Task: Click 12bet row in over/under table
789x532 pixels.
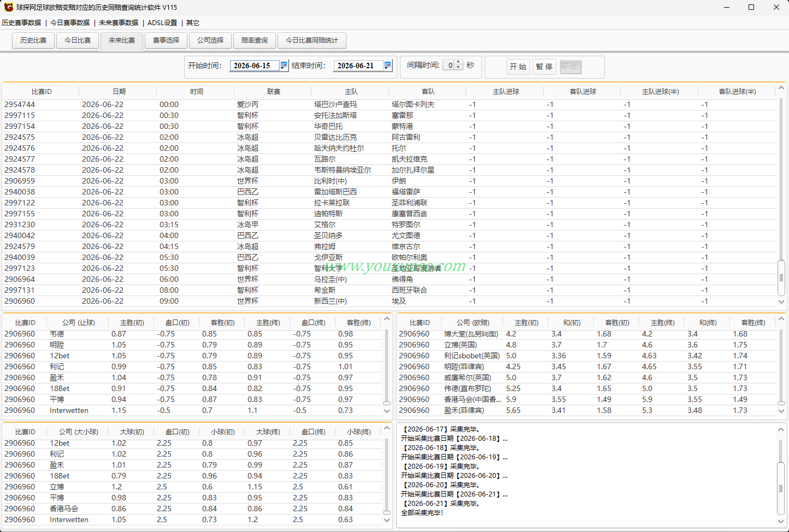Action: tap(192, 443)
